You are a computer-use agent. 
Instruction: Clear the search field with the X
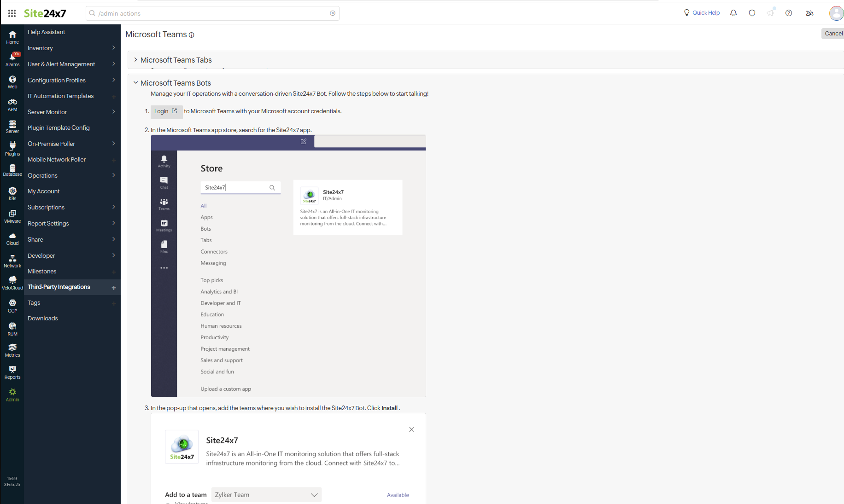(332, 13)
